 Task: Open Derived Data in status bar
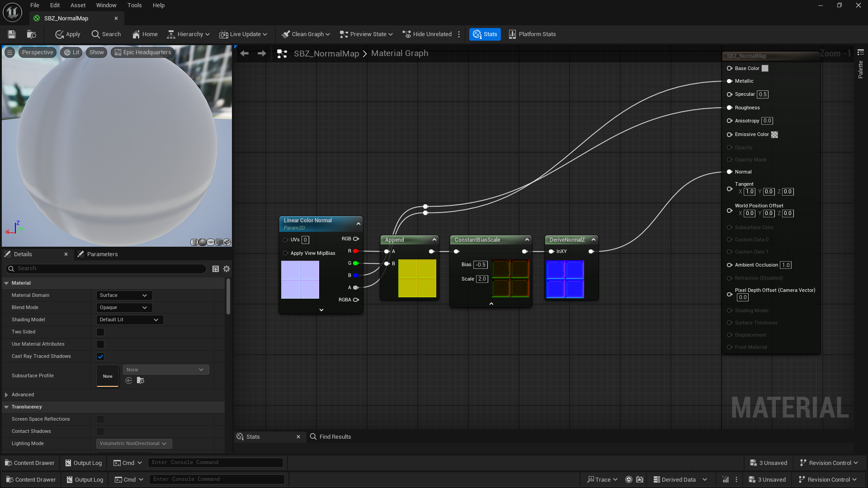(680, 479)
